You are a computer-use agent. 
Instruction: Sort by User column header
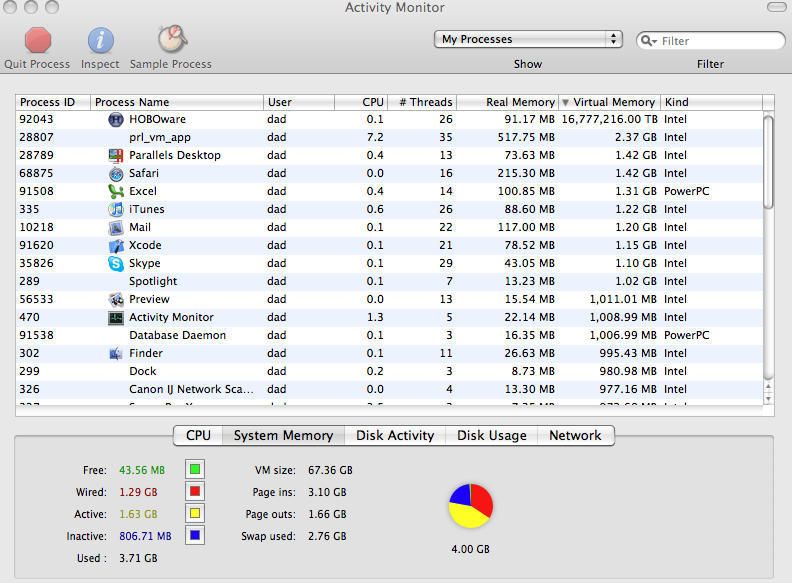pyautogui.click(x=299, y=102)
